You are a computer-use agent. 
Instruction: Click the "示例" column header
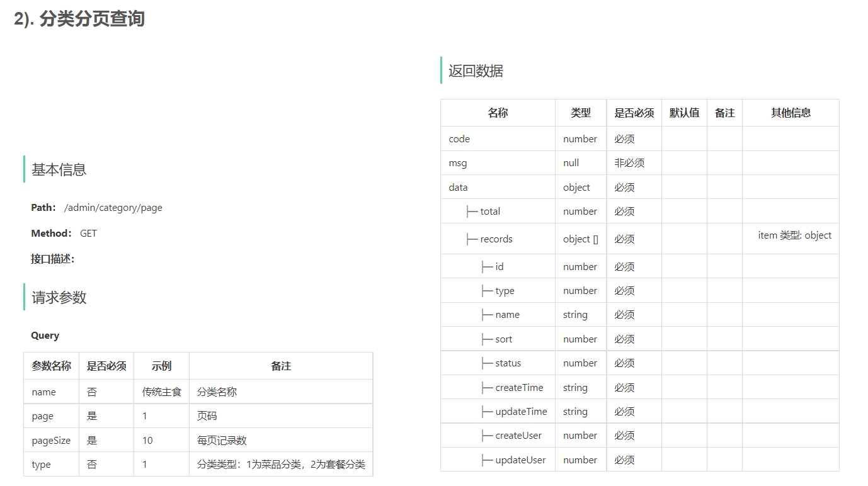(161, 366)
